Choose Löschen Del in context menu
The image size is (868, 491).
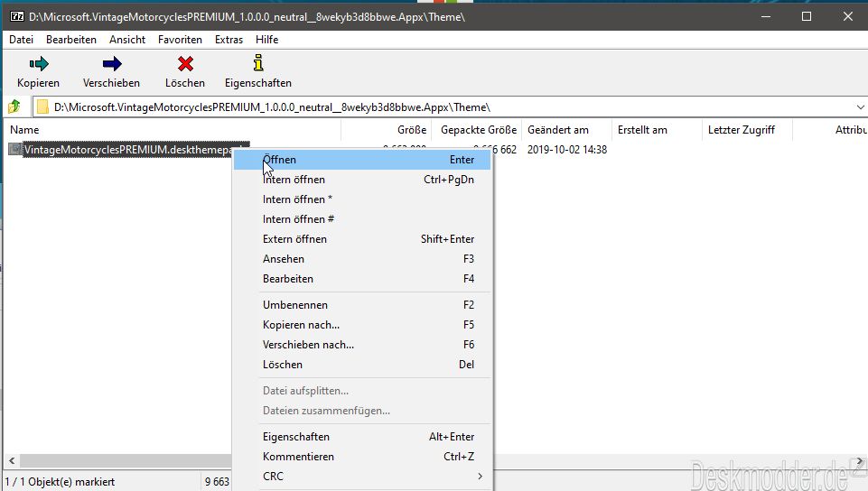pyautogui.click(x=362, y=365)
